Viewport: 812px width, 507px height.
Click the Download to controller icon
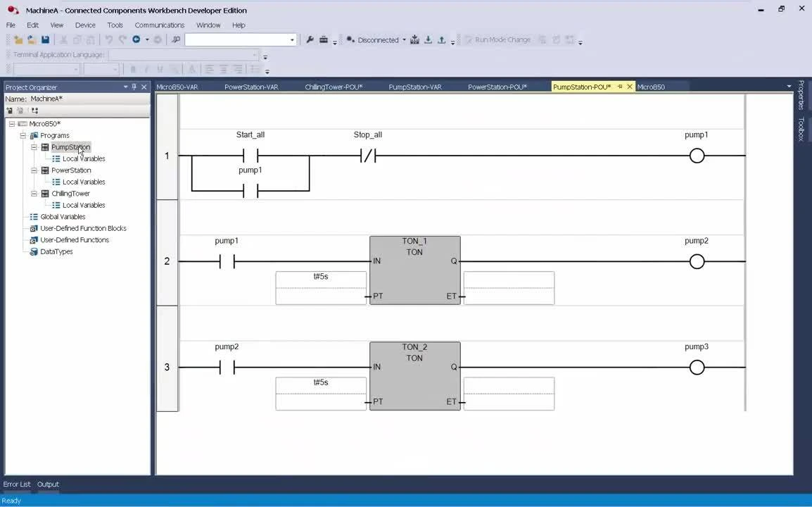click(x=428, y=39)
